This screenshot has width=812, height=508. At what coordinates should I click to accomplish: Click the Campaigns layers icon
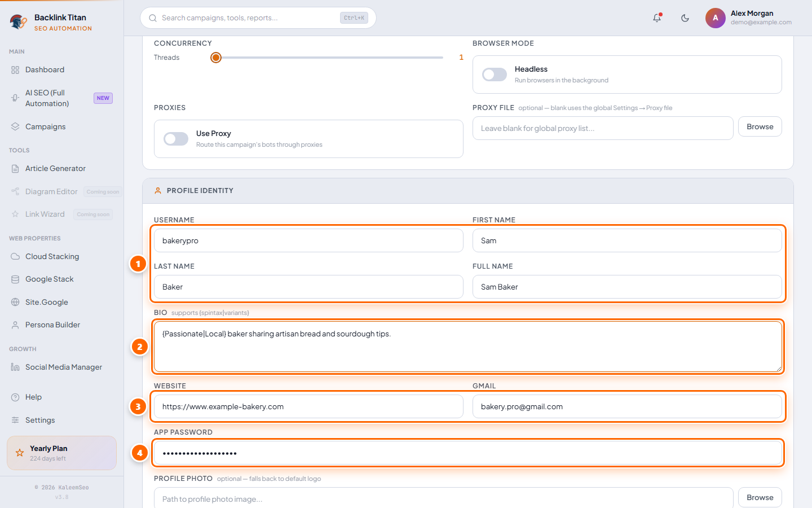click(15, 127)
